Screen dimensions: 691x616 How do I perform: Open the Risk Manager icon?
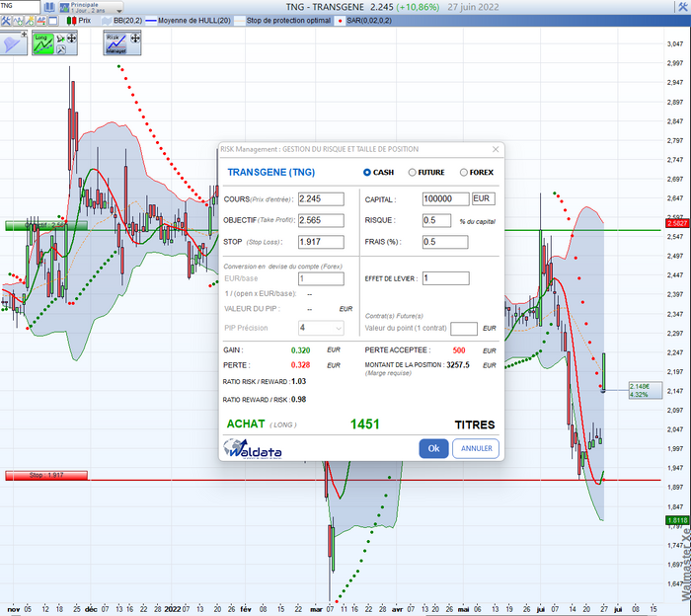tap(115, 43)
